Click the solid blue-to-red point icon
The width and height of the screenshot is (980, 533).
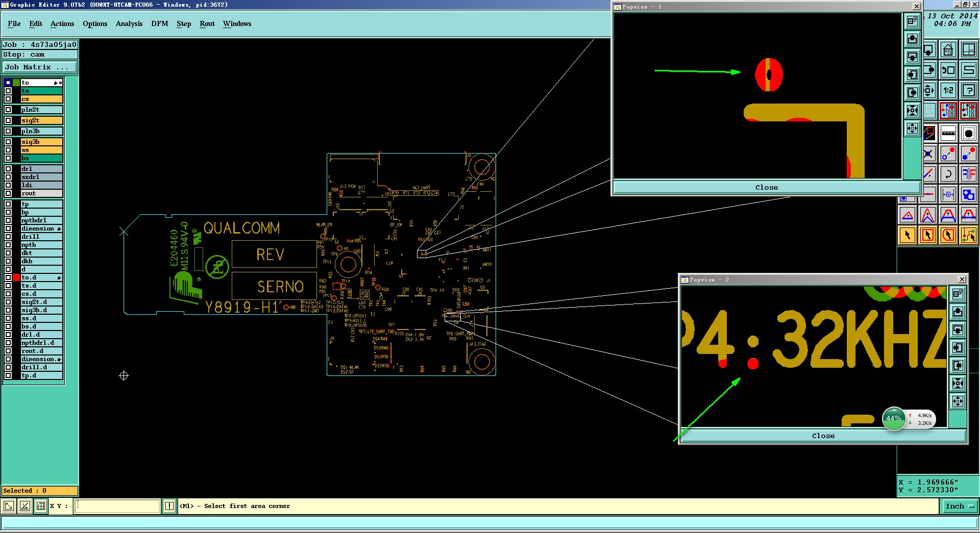click(x=968, y=154)
